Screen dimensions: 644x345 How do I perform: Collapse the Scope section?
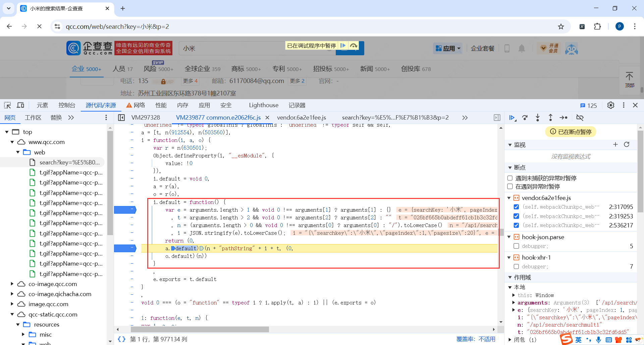pyautogui.click(x=510, y=277)
